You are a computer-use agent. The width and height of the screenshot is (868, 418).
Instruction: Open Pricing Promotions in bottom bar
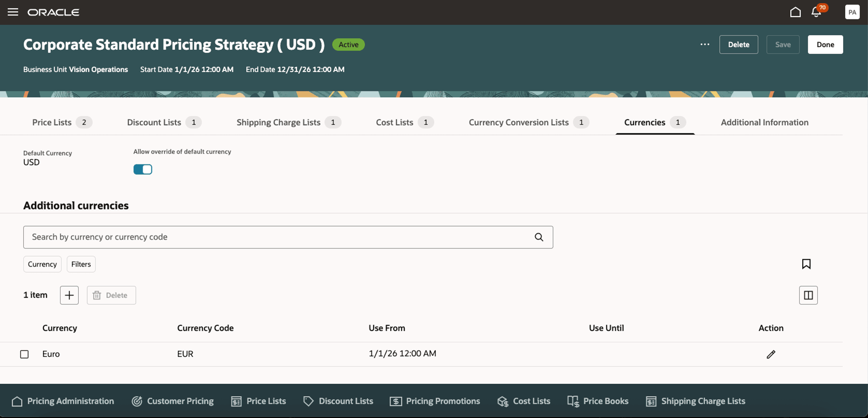435,401
